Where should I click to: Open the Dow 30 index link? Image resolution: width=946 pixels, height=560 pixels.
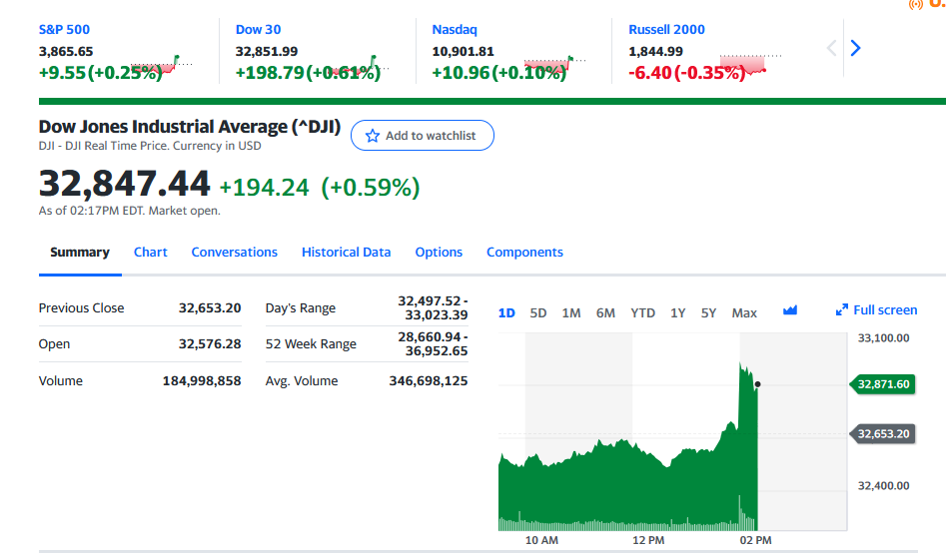tap(258, 30)
